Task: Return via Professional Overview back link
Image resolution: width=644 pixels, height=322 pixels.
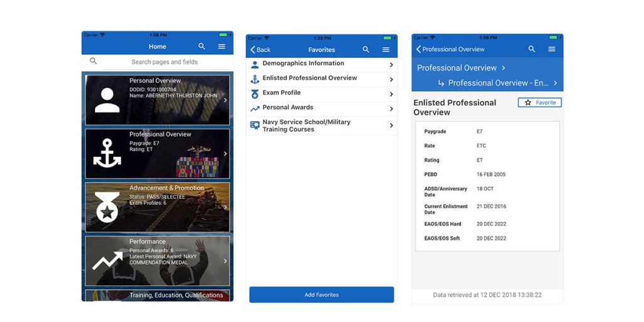Action: point(450,49)
